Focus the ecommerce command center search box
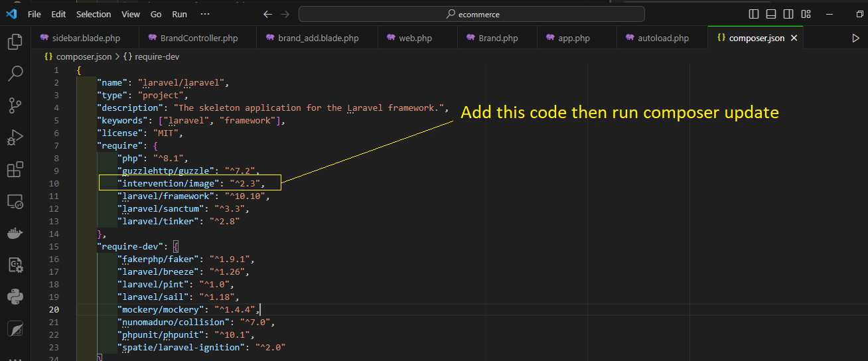Screen dimensions: 868x361 (x=472, y=14)
